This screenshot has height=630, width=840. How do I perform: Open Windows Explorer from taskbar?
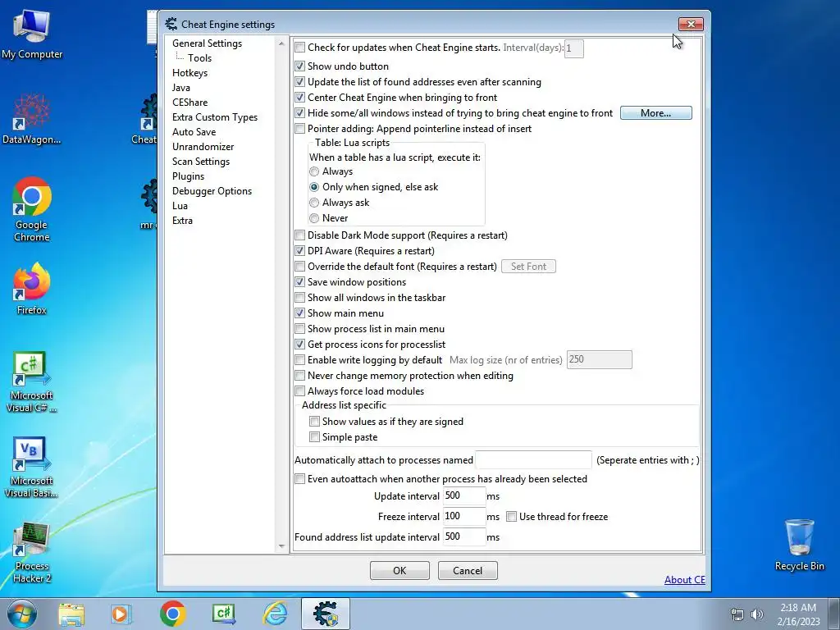71,614
